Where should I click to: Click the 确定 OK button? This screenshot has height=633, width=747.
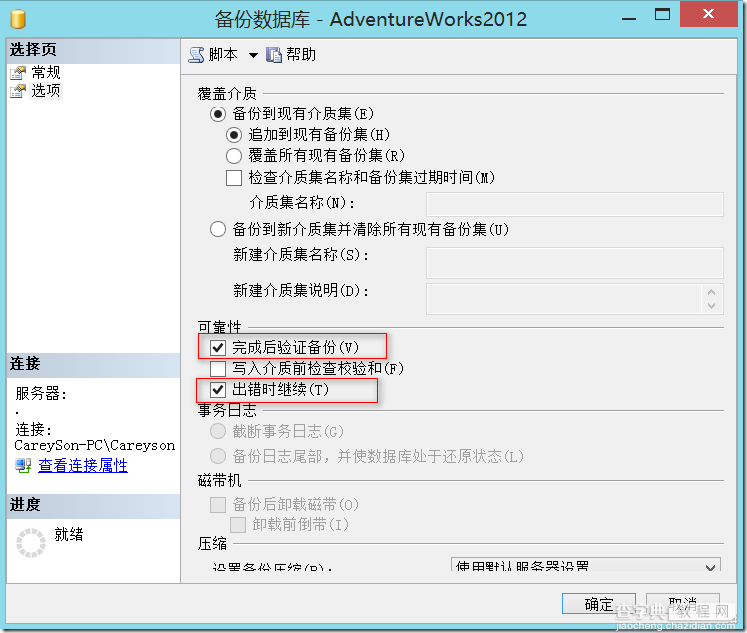coord(599,604)
